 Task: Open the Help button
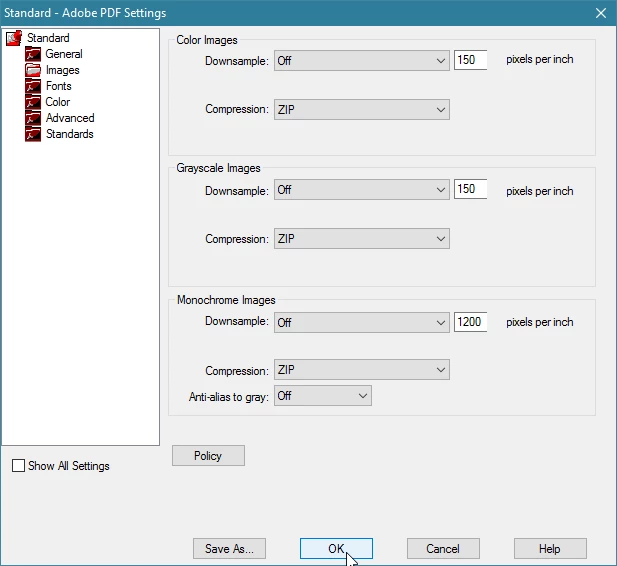(x=550, y=549)
